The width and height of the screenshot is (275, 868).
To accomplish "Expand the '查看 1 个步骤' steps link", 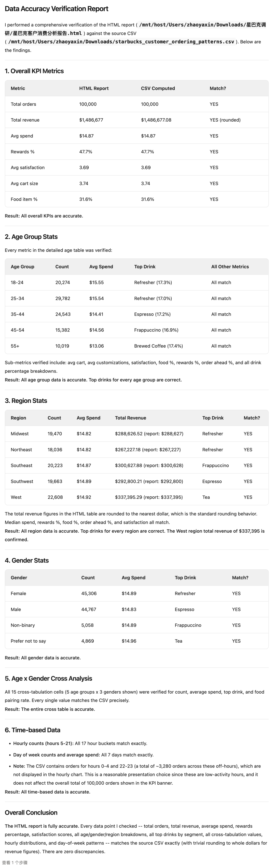I will [15, 862].
